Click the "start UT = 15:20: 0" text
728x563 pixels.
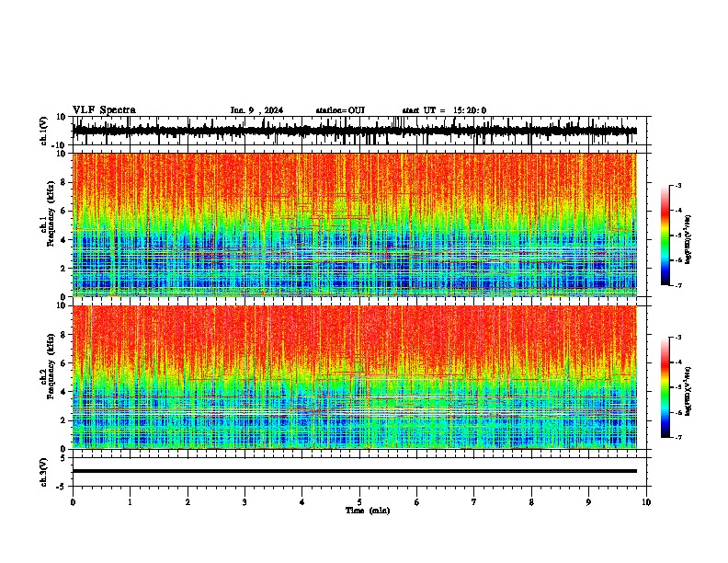pos(444,110)
